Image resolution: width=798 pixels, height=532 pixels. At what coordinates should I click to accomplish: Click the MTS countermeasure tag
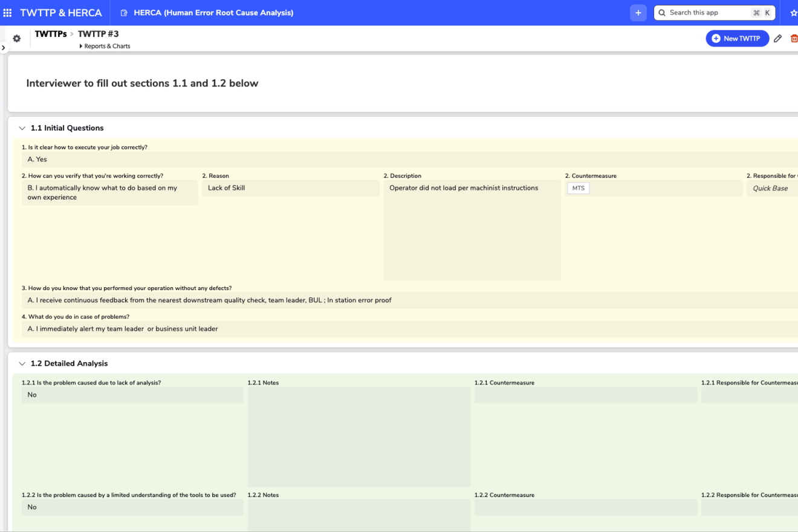pyautogui.click(x=579, y=188)
